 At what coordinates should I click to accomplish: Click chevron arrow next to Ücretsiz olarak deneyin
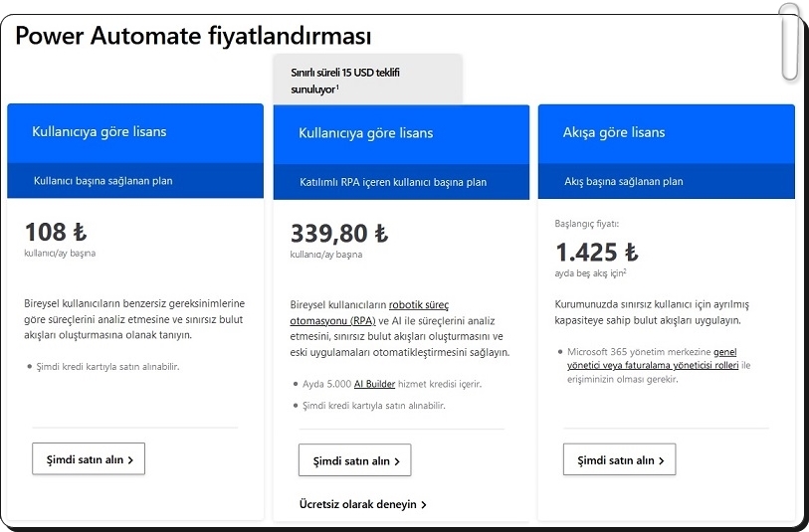424,505
